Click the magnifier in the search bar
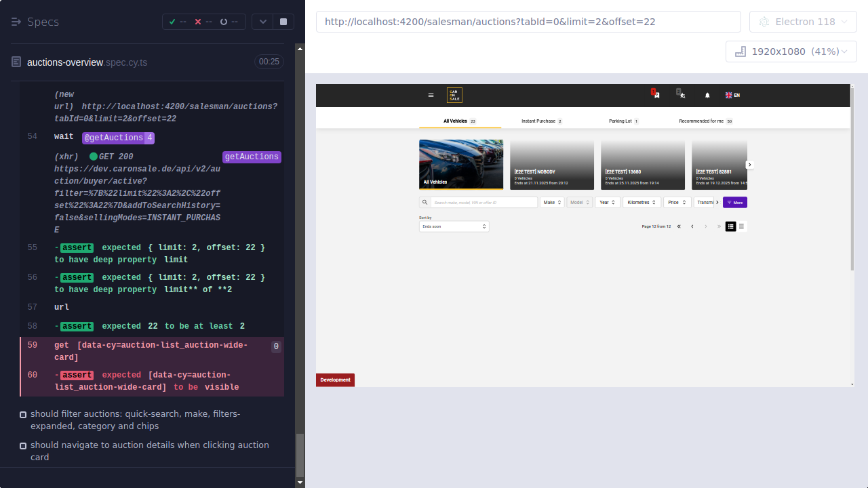This screenshot has width=868, height=488. tap(425, 202)
